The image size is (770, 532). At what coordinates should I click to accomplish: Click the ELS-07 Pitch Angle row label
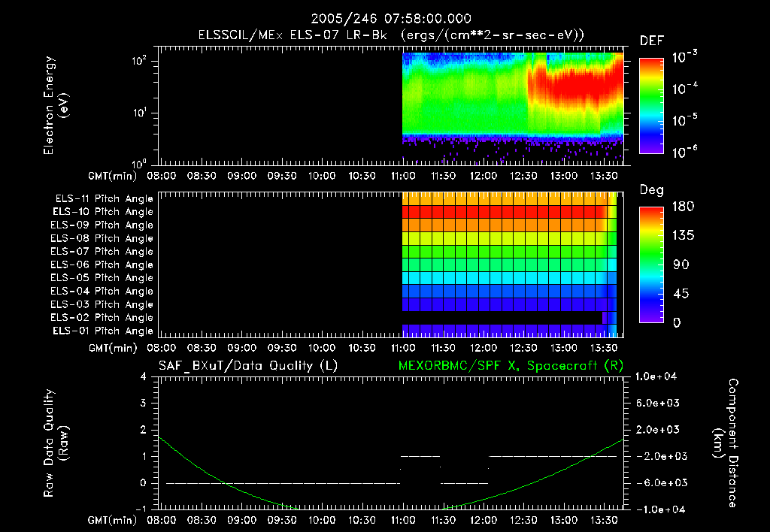[102, 252]
